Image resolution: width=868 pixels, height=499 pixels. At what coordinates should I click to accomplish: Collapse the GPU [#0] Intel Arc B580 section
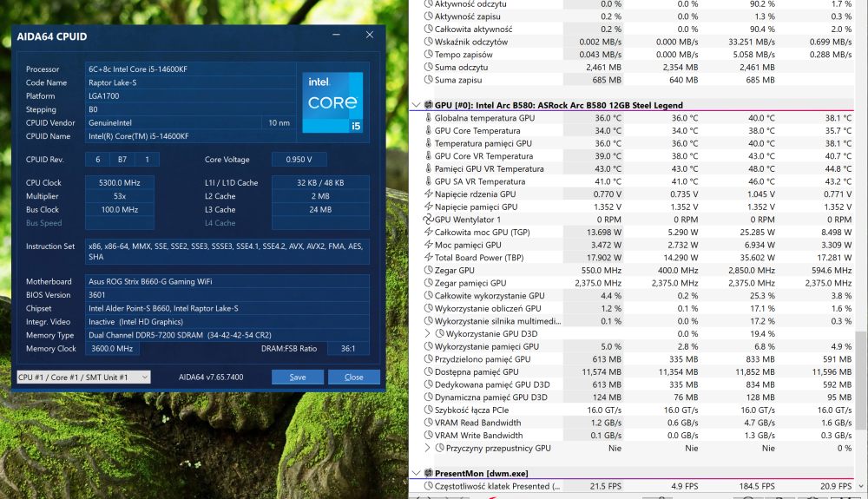click(x=415, y=105)
